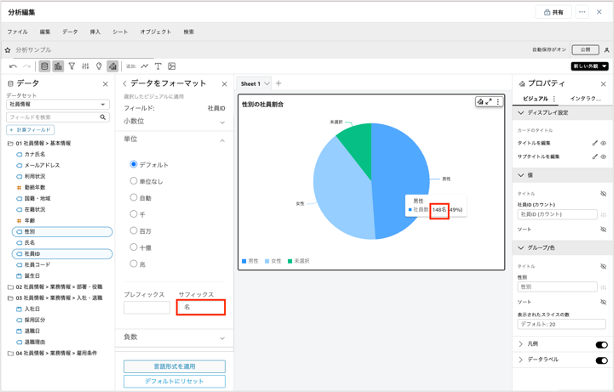Click the drag handle beside 性別 field
Image resolution: width=614 pixels, height=392 pixels.
click(603, 287)
